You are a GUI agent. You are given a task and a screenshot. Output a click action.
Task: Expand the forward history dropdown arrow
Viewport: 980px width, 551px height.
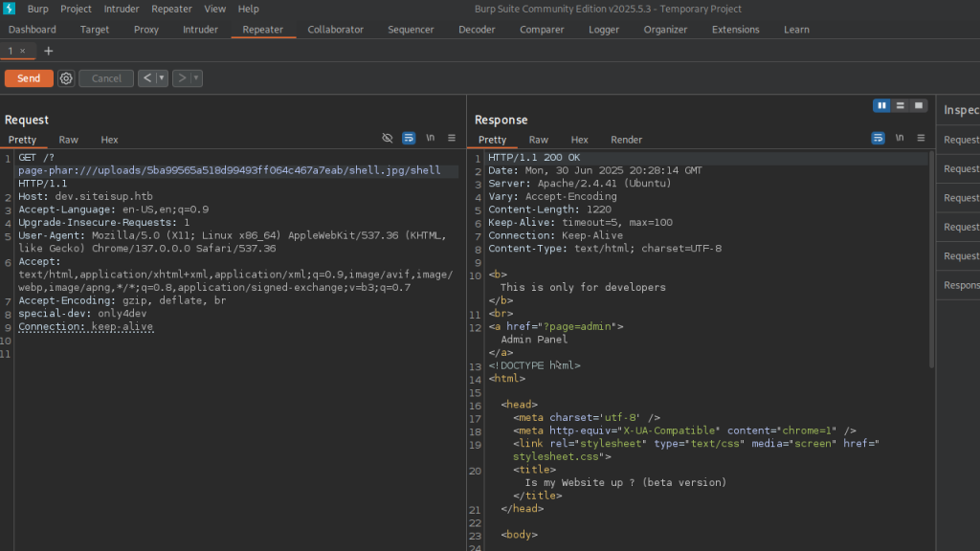[x=196, y=78]
